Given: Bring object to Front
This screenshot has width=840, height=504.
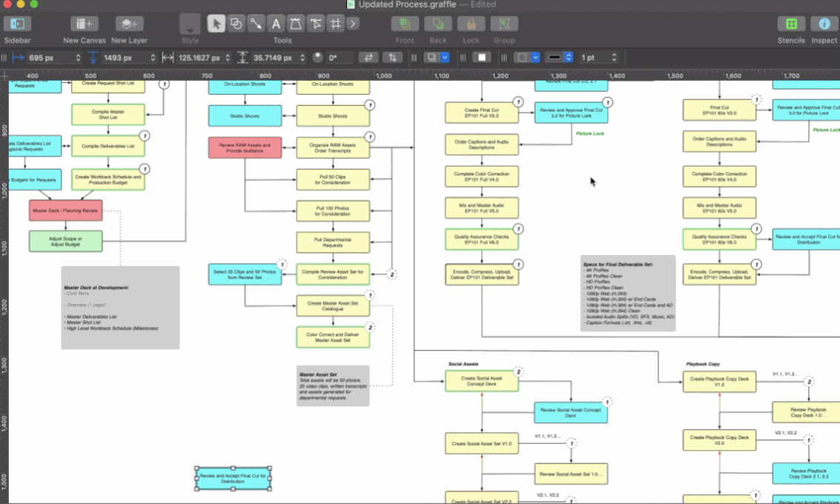Looking at the screenshot, I should (405, 24).
